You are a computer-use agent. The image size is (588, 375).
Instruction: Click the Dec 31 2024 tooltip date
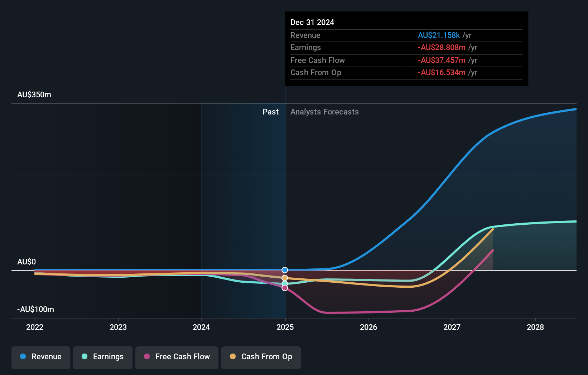click(312, 23)
